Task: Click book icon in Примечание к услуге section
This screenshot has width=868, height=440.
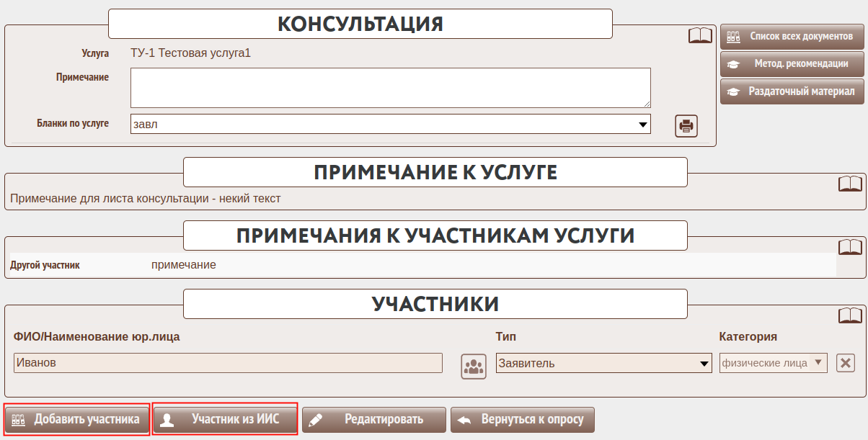Action: (850, 184)
